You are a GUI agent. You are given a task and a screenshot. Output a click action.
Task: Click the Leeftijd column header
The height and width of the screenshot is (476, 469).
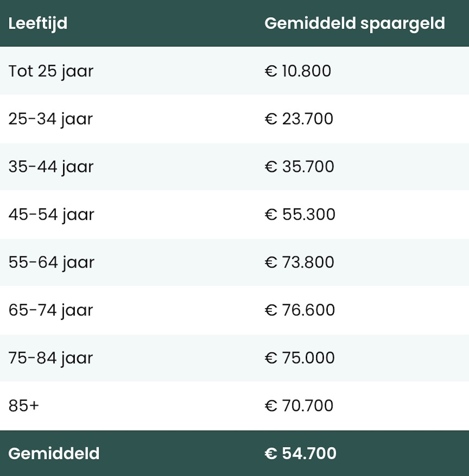click(38, 23)
